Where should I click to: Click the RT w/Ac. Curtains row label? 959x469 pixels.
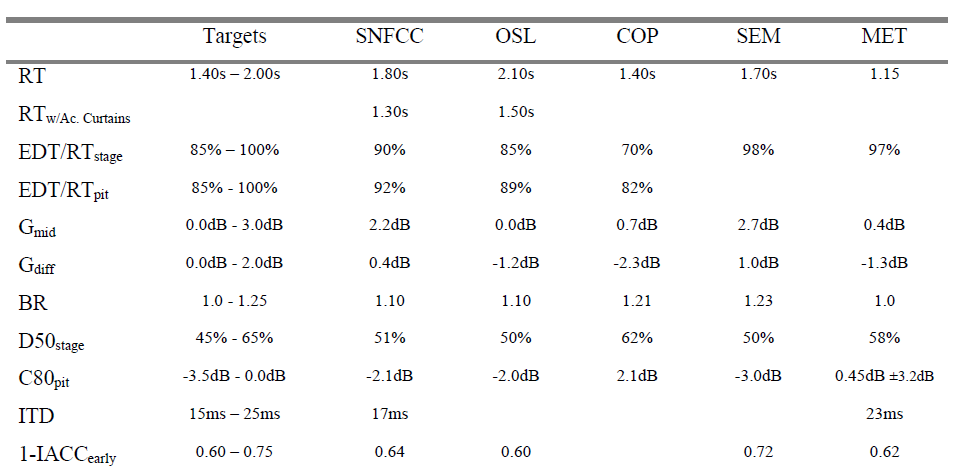coord(75,114)
